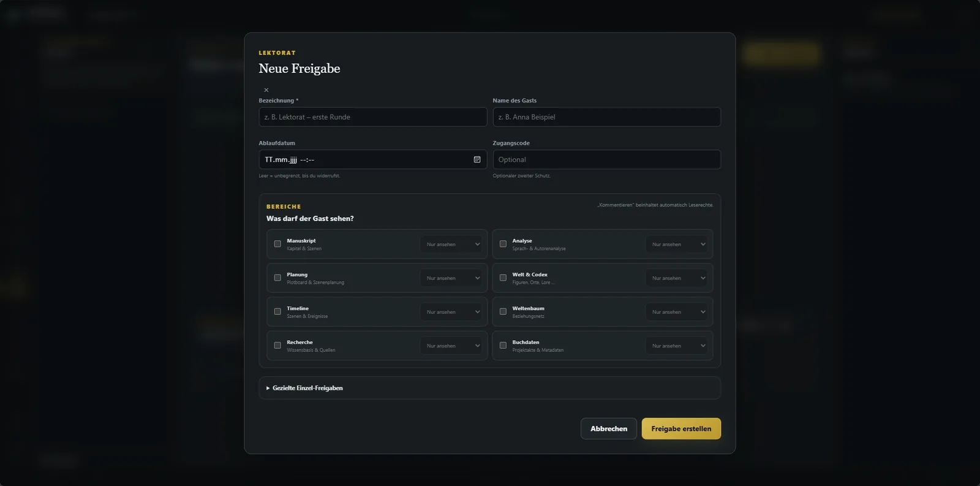Click the Kommentieren Leserechte note

coord(655,205)
